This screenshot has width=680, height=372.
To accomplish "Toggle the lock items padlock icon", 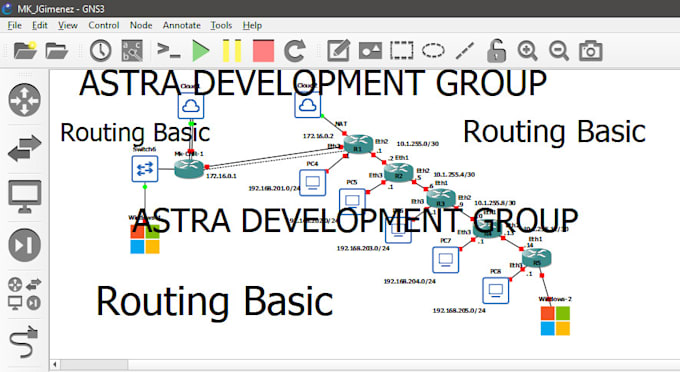I will click(x=496, y=51).
